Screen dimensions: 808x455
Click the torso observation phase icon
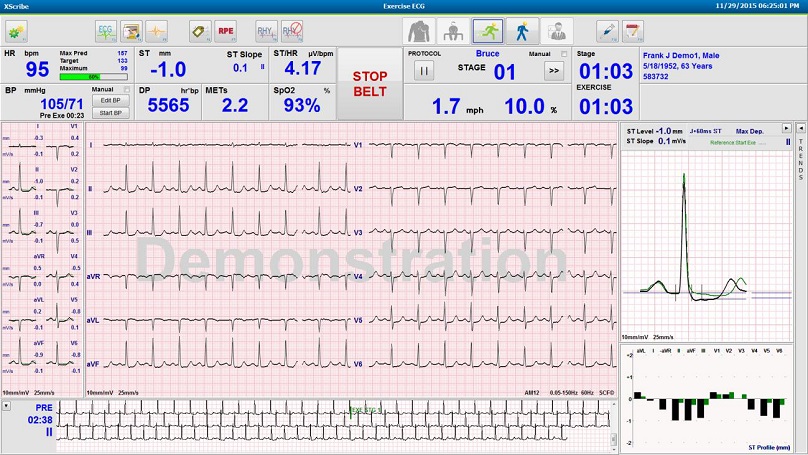417,30
